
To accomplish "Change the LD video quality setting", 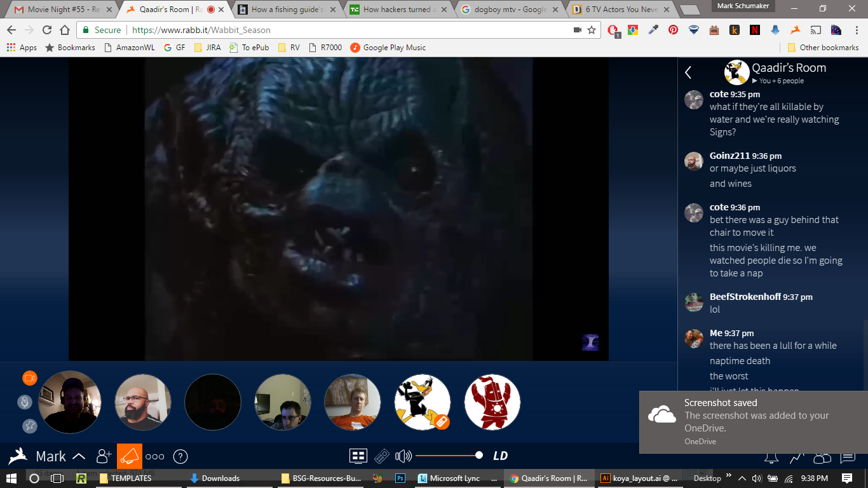I will (x=500, y=456).
